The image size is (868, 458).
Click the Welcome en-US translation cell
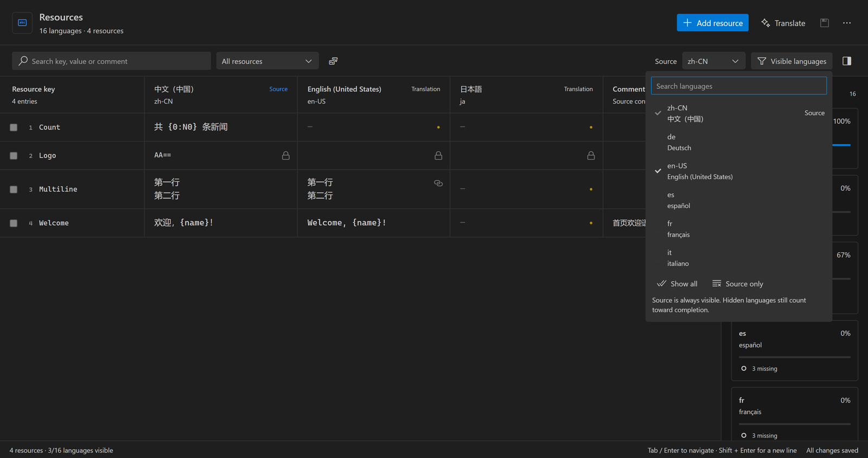click(x=374, y=223)
